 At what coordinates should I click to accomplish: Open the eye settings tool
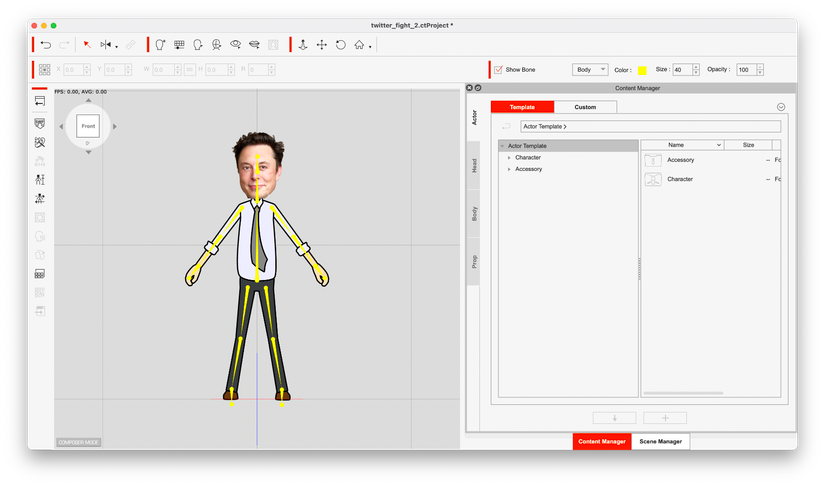coord(235,45)
